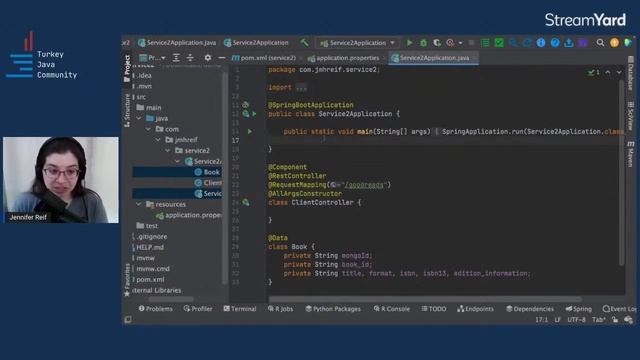Open the Service2Application run configuration dropdown
Image resolution: width=640 pixels, height=360 pixels.
point(358,42)
